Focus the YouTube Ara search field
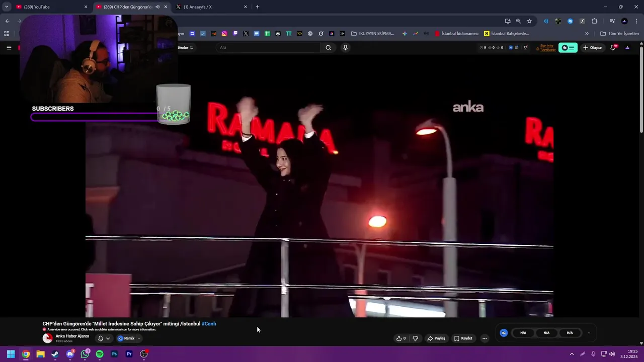Screen dimensions: 644x362 (x=268, y=48)
